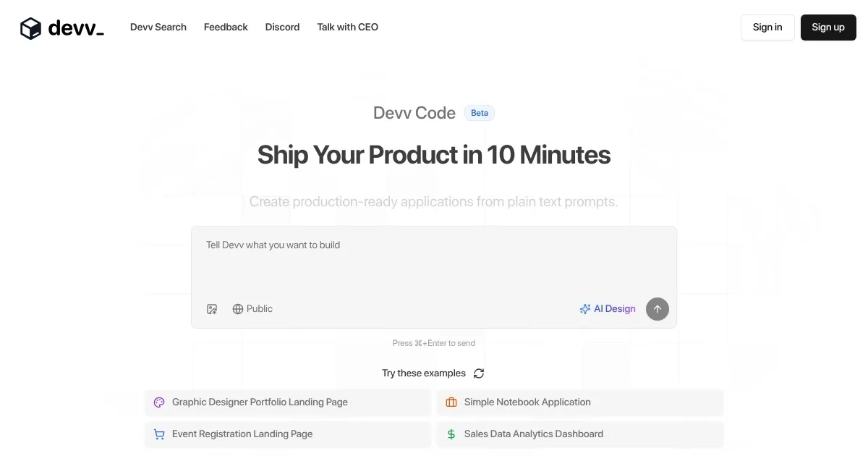
Task: Click inside the Tell Devv prompt field
Action: pos(434,261)
